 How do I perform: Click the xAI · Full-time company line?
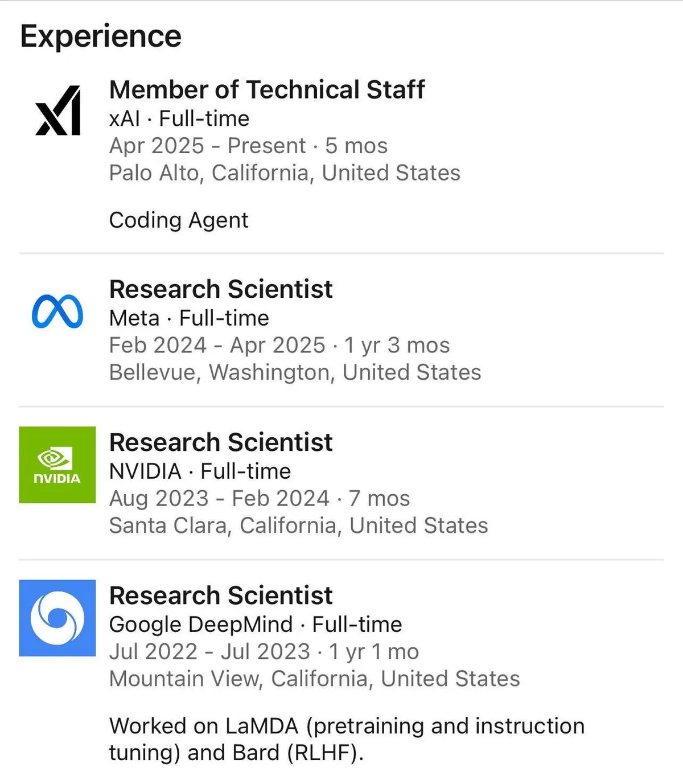pos(179,118)
